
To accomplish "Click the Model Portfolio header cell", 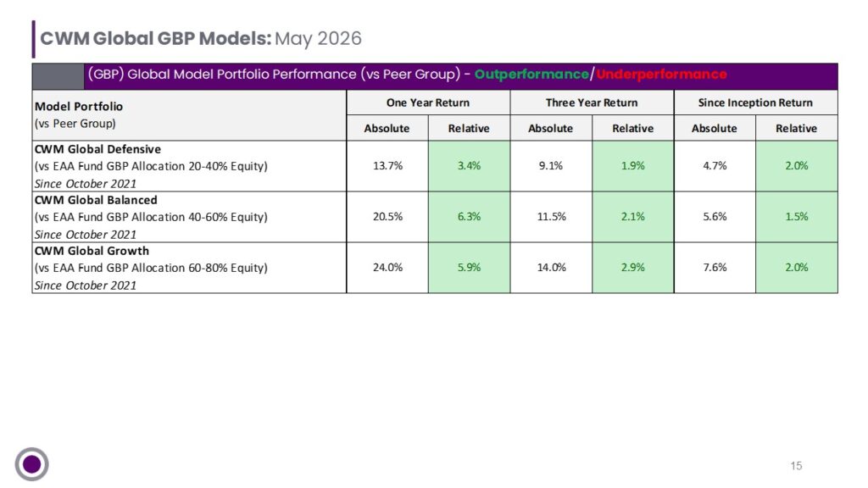I will click(189, 115).
